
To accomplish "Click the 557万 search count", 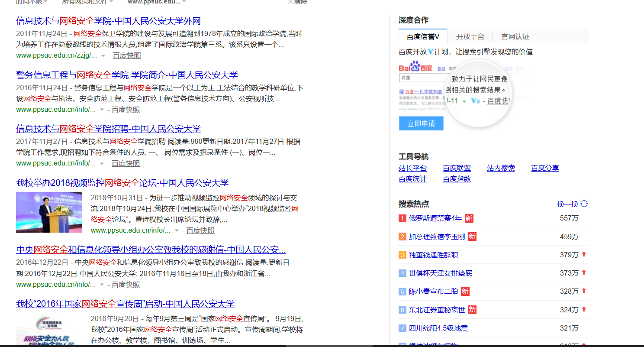I will tap(569, 218).
